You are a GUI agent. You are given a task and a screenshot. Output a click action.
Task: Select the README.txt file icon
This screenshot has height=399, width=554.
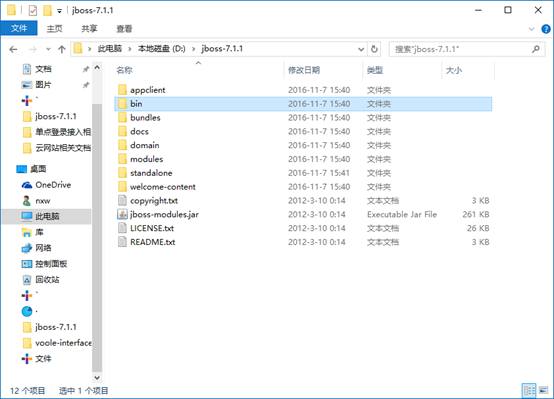(x=122, y=242)
